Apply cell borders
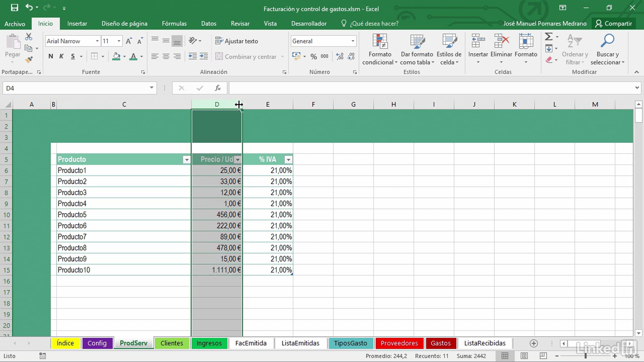 click(x=94, y=56)
